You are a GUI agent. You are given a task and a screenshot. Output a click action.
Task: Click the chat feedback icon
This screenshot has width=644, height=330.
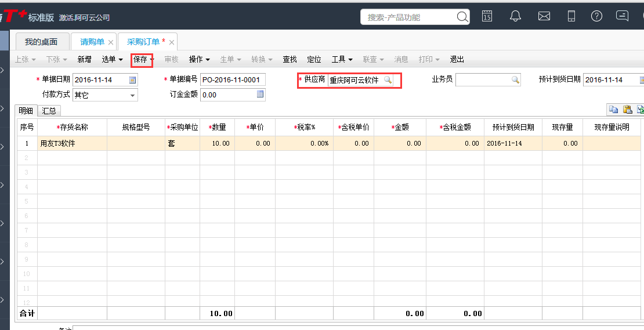pos(622,16)
